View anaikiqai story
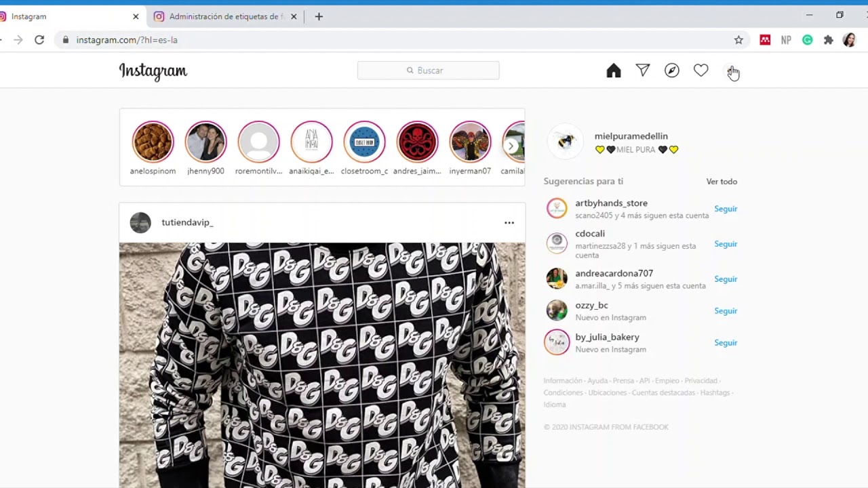 tap(311, 142)
